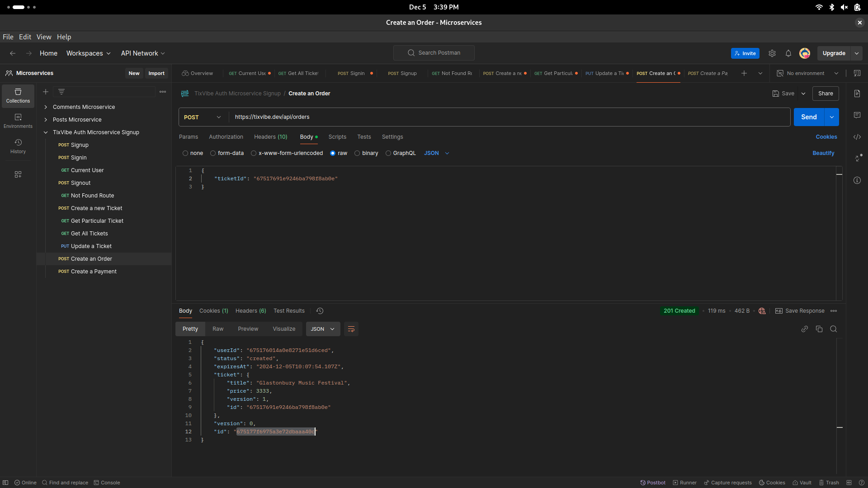
Task: Select the none body type radio button
Action: tap(185, 153)
